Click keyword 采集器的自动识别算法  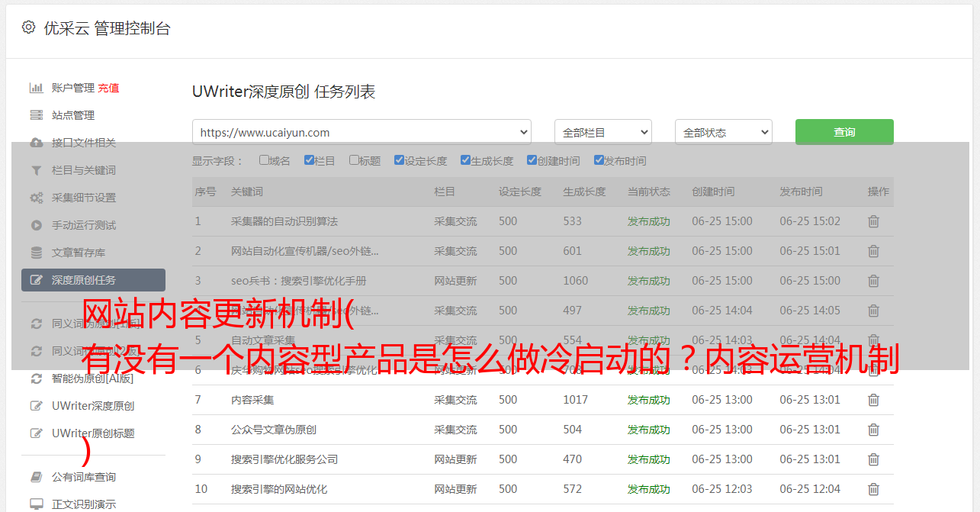click(284, 221)
